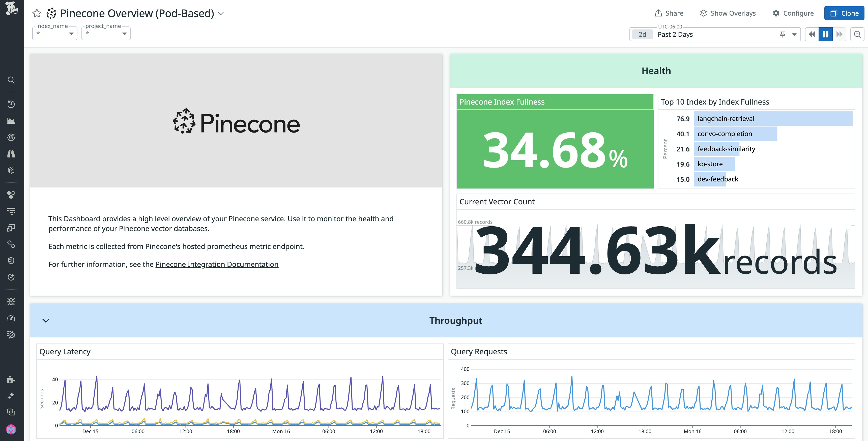This screenshot has height=441, width=868.
Task: Open Error Tracking via the bug icon
Action: (11, 301)
